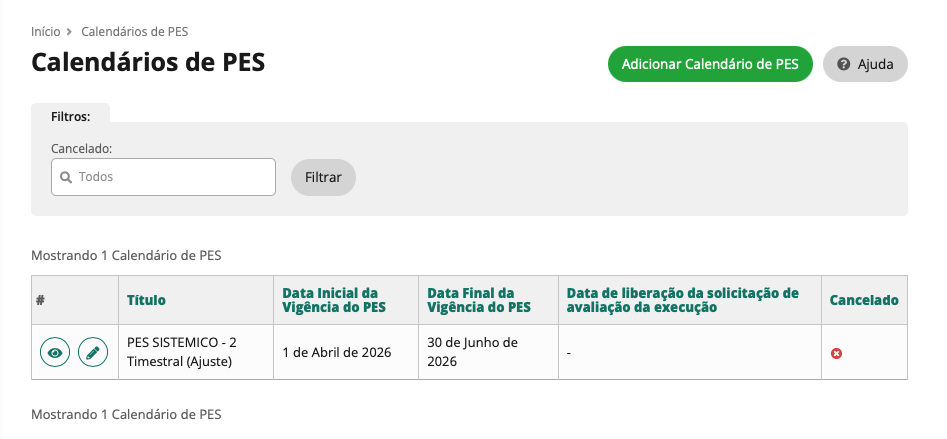The image size is (947, 439).
Task: Go to Início in the breadcrumb
Action: tap(46, 32)
